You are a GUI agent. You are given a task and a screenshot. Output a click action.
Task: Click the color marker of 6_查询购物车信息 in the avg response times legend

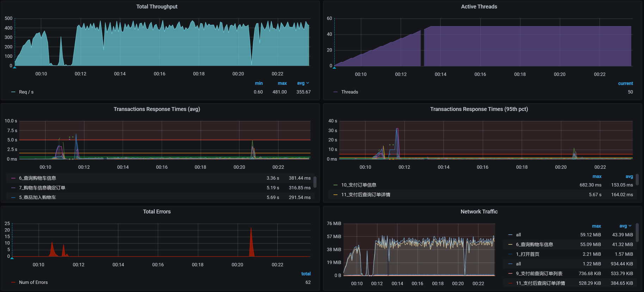pos(13,178)
